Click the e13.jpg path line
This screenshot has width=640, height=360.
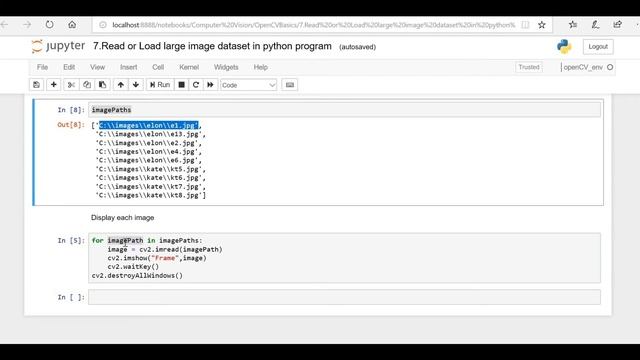pyautogui.click(x=151, y=134)
